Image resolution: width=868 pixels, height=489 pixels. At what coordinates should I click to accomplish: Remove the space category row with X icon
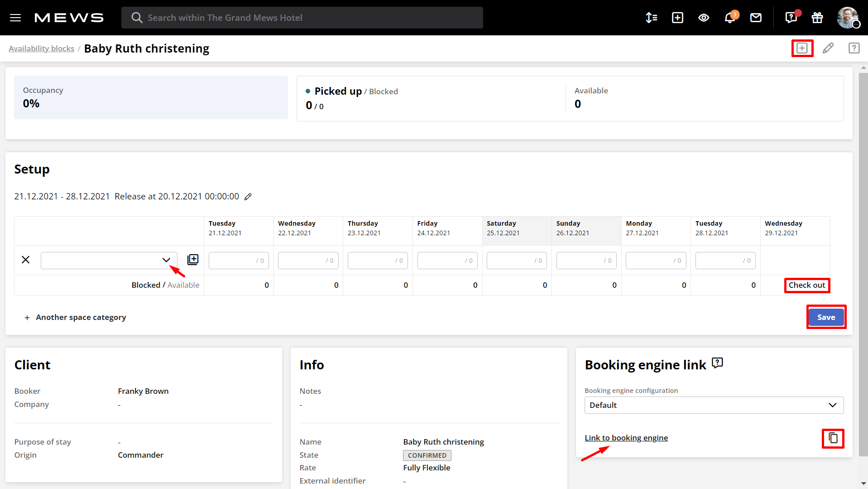tap(25, 260)
